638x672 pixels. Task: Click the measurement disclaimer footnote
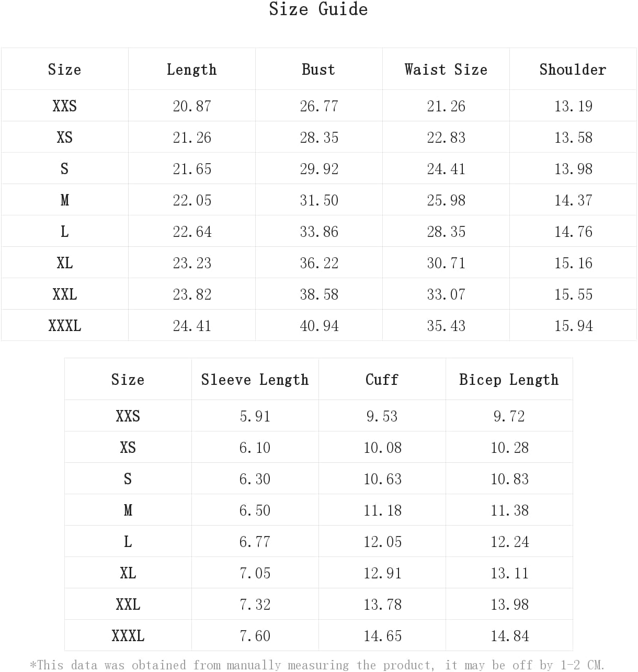coord(317,665)
